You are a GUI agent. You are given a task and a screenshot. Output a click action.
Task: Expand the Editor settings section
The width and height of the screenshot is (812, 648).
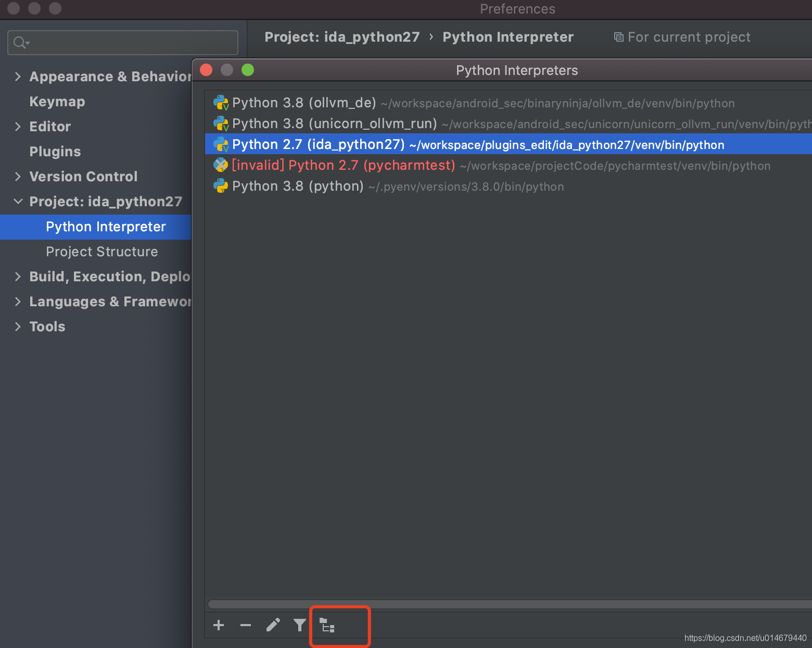[x=18, y=127]
